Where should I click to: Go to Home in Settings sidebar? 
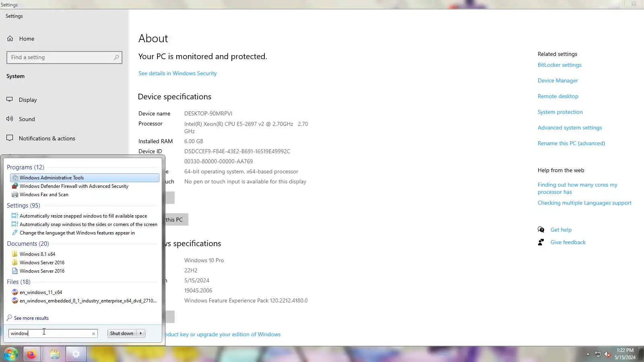point(27,39)
